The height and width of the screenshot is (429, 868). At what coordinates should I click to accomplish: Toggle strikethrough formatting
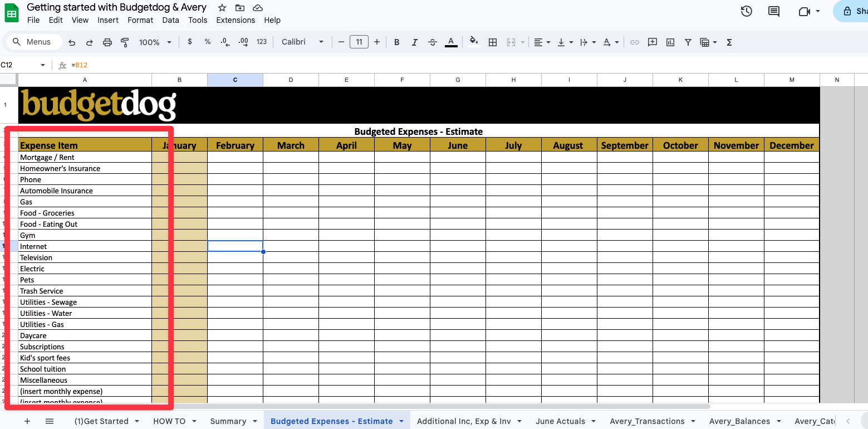tap(432, 42)
